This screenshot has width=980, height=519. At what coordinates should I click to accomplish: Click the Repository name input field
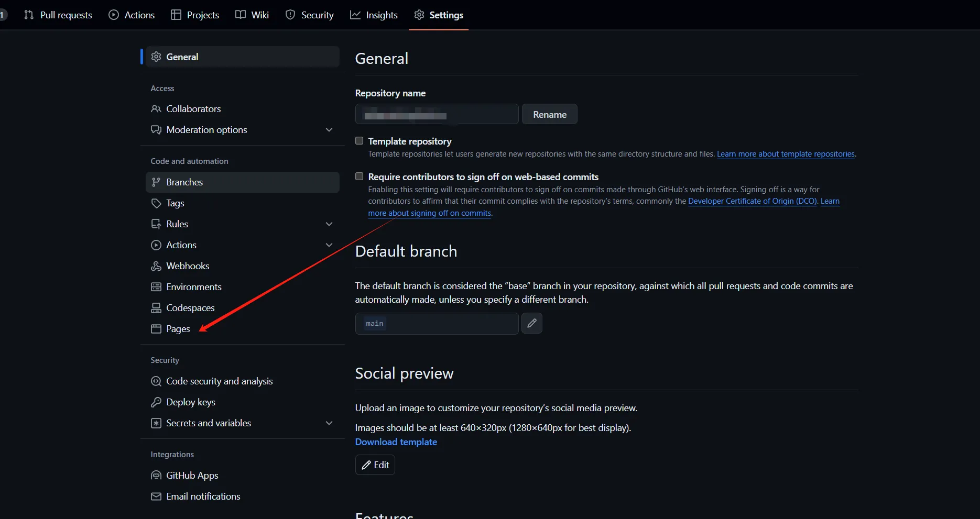(437, 114)
